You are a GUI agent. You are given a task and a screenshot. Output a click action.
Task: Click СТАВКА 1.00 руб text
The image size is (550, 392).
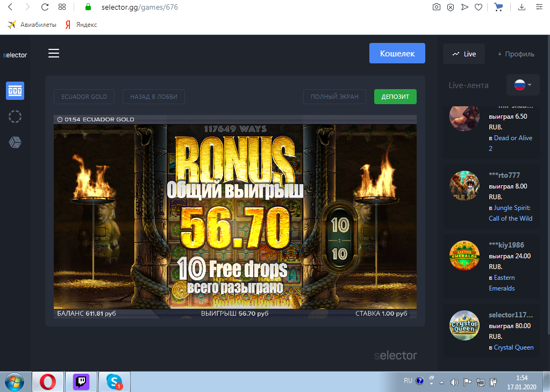coord(381,314)
